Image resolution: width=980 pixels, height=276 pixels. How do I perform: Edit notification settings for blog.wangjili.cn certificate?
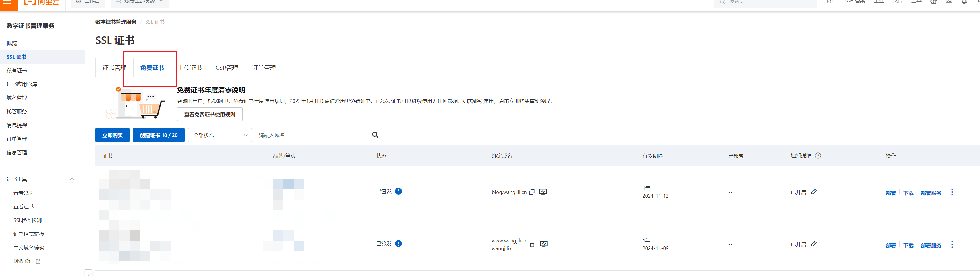point(814,192)
